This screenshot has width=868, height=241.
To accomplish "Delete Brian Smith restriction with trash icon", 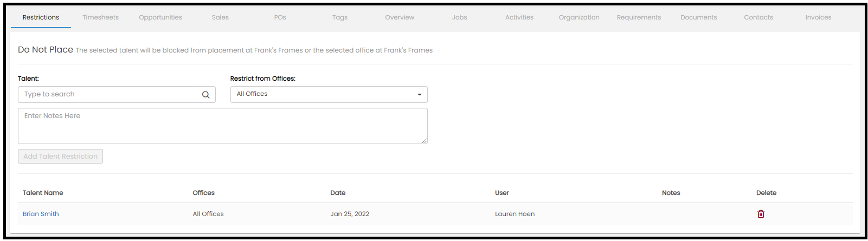I will pos(761,214).
